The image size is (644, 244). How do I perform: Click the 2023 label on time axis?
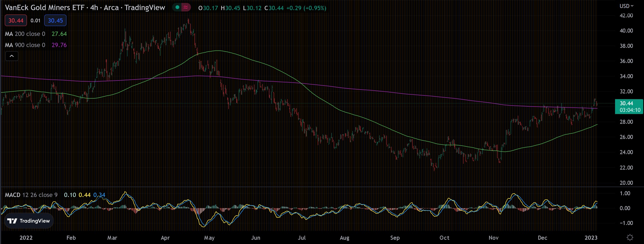point(591,238)
